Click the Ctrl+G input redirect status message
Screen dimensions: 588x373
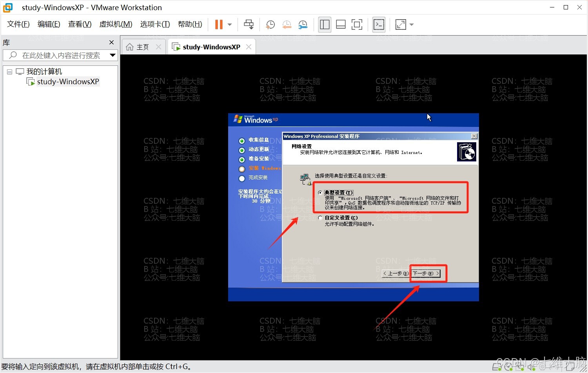pyautogui.click(x=97, y=367)
